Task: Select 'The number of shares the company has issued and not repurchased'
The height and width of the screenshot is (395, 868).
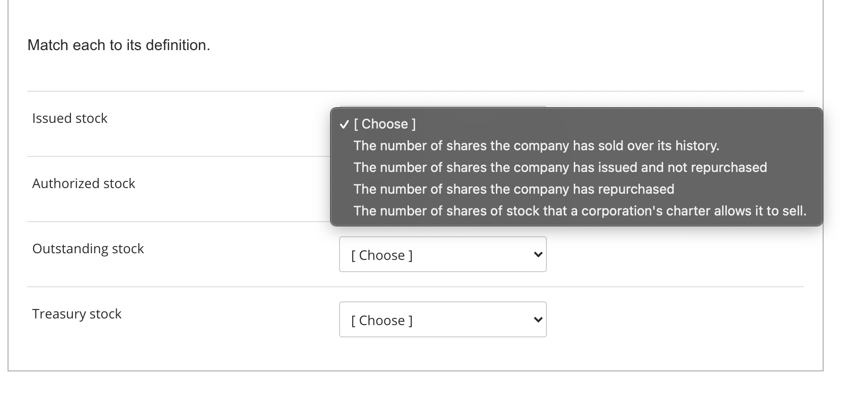Action: click(560, 167)
